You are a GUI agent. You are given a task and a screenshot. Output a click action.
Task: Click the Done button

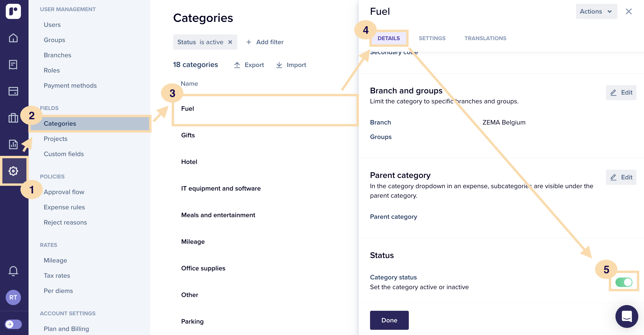389,320
